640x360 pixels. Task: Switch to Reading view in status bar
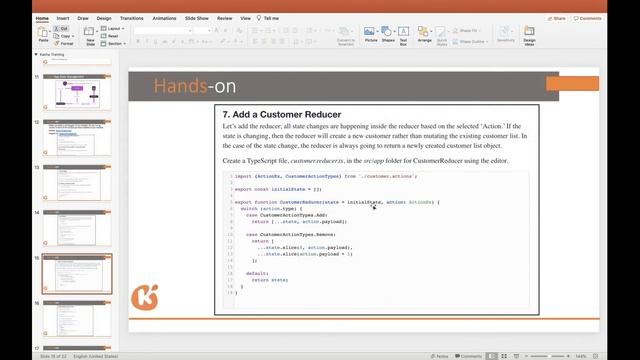(516, 356)
